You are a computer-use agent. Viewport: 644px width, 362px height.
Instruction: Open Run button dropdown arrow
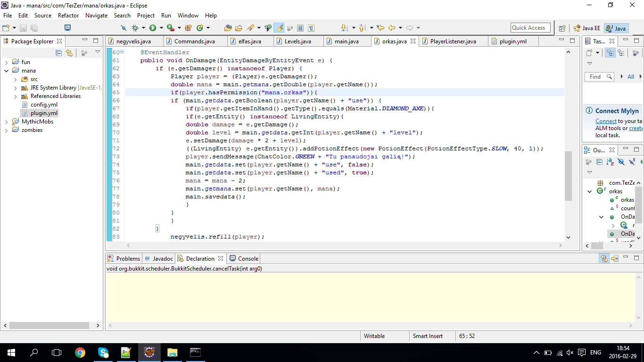(x=161, y=28)
